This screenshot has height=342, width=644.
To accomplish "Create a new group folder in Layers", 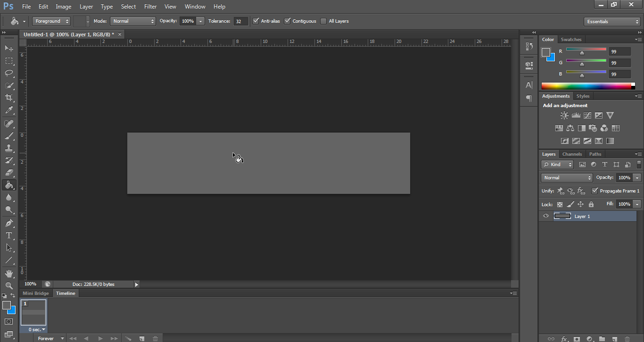I will pyautogui.click(x=602, y=339).
